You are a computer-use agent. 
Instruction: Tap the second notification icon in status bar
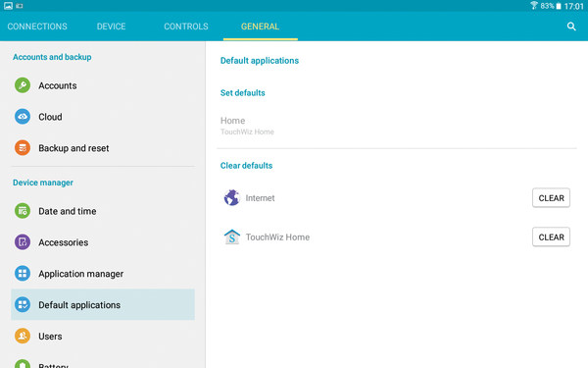point(20,6)
